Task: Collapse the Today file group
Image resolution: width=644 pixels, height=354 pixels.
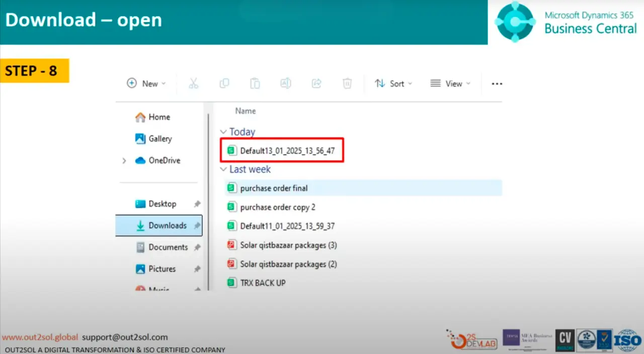Action: tap(223, 132)
